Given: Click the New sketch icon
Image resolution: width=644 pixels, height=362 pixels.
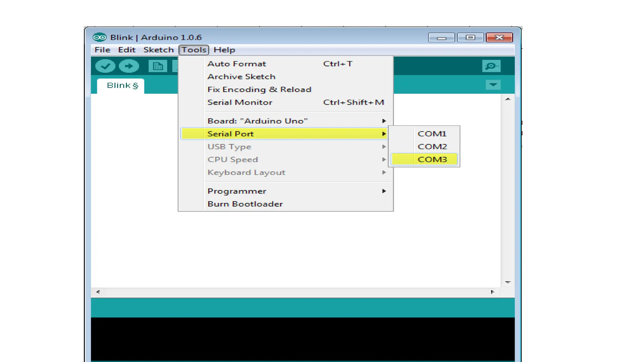Looking at the screenshot, I should pos(158,66).
